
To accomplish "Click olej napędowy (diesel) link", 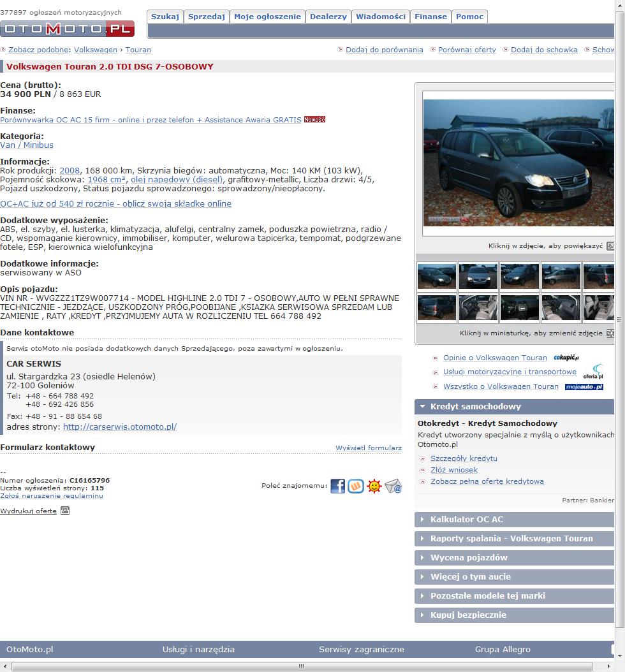I will 177,180.
